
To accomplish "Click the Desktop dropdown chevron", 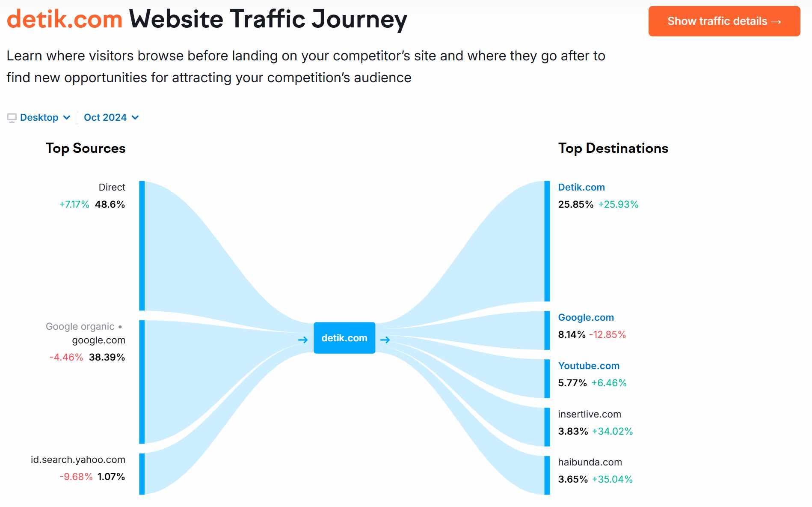I will (x=67, y=118).
